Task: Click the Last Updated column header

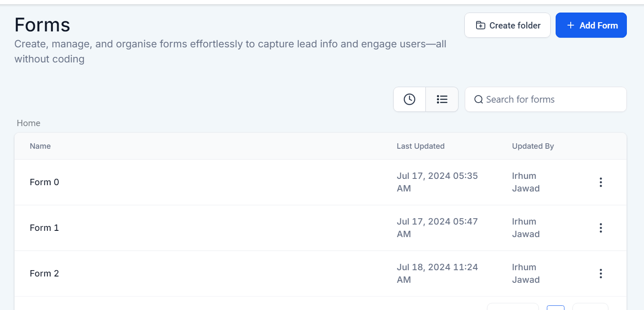Action: click(420, 146)
